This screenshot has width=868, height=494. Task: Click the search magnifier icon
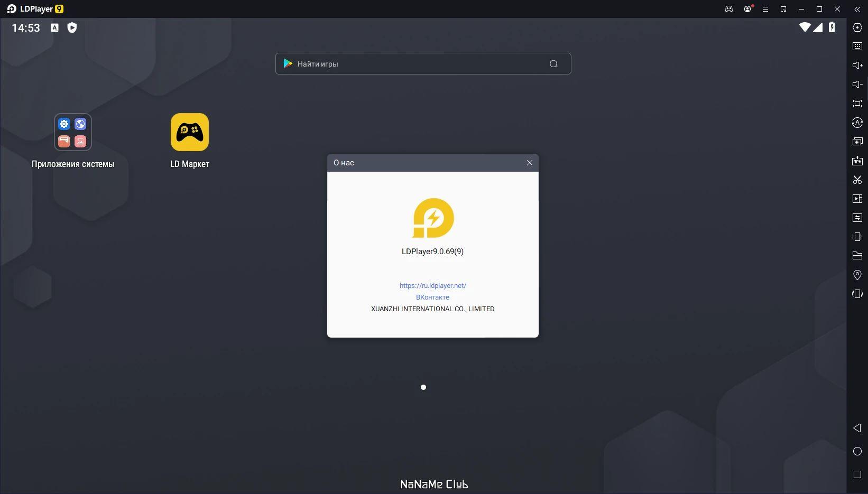(x=553, y=64)
